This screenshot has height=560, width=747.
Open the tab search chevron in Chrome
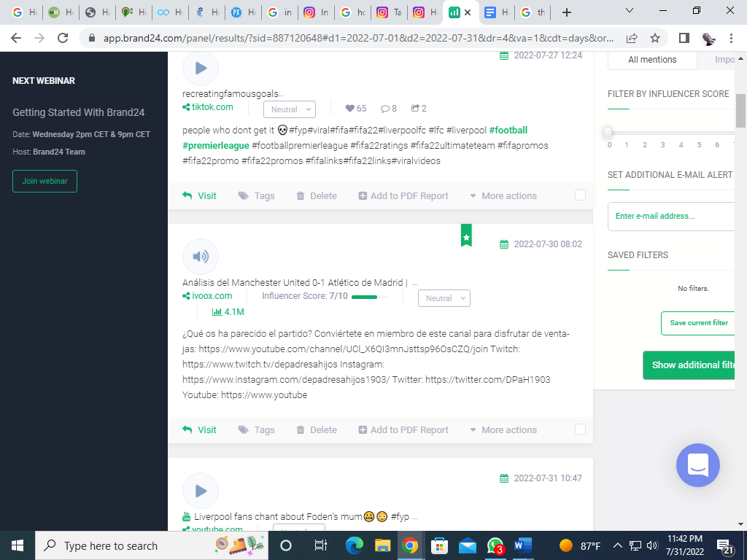[x=630, y=10]
